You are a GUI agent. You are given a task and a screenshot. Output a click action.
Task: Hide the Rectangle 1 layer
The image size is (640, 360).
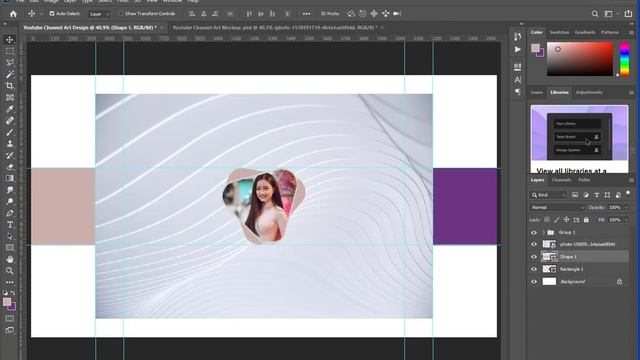pyautogui.click(x=534, y=269)
